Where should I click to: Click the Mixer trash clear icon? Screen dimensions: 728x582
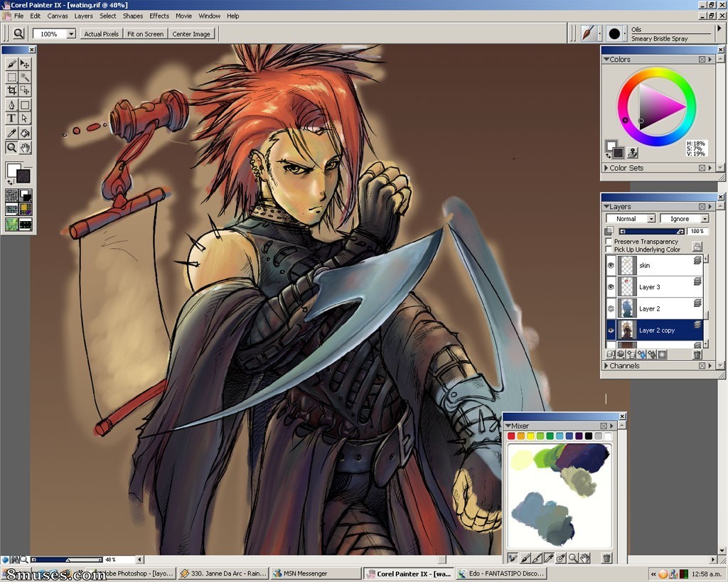(x=607, y=559)
